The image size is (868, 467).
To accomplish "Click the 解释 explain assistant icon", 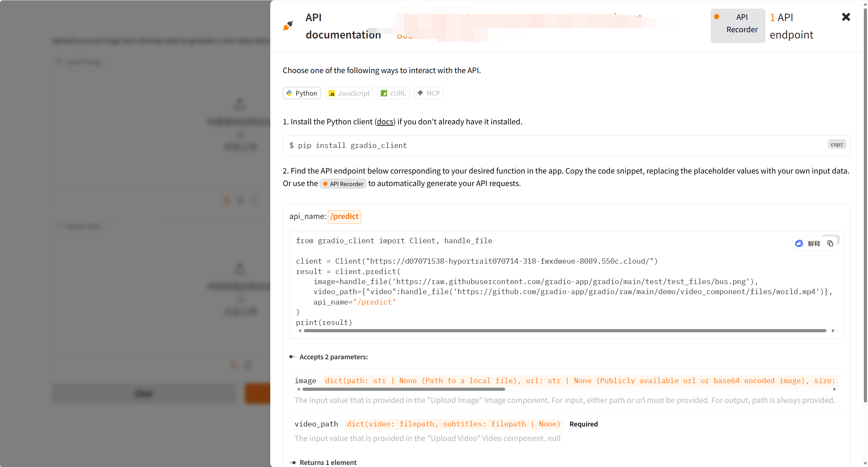I will pos(808,244).
